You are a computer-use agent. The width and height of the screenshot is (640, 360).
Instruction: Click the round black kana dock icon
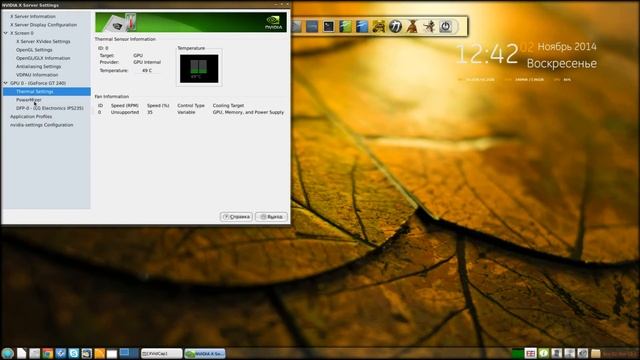395,27
